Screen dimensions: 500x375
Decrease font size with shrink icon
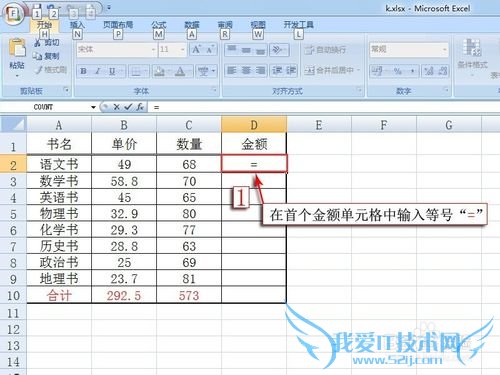pyautogui.click(x=210, y=50)
